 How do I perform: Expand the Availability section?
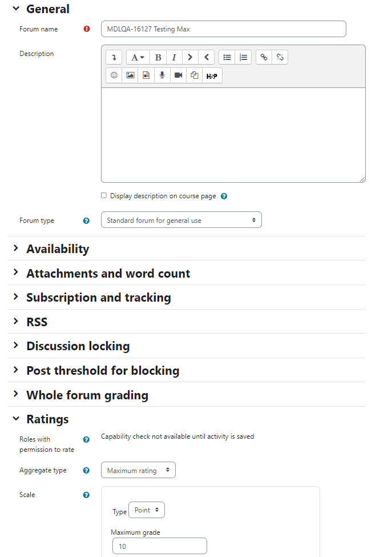[58, 249]
